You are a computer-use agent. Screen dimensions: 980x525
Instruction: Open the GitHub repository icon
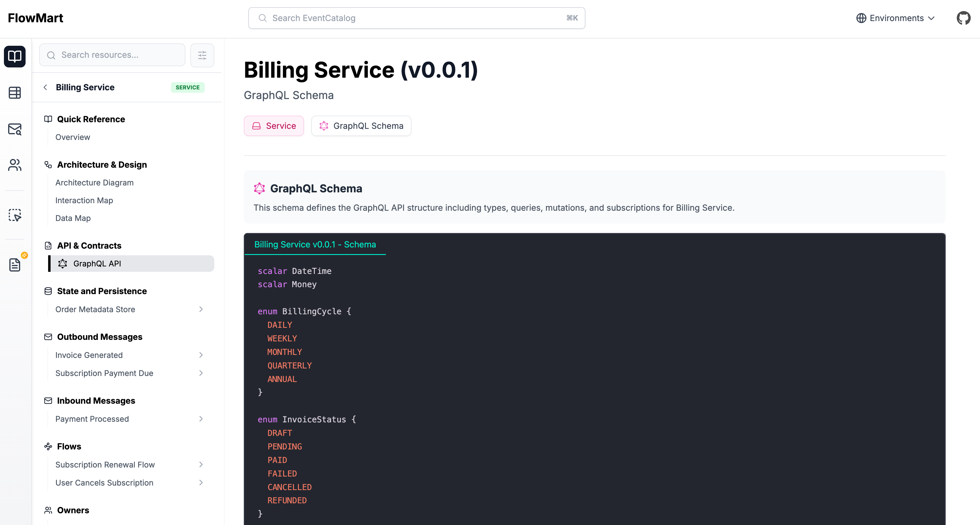[x=963, y=18]
